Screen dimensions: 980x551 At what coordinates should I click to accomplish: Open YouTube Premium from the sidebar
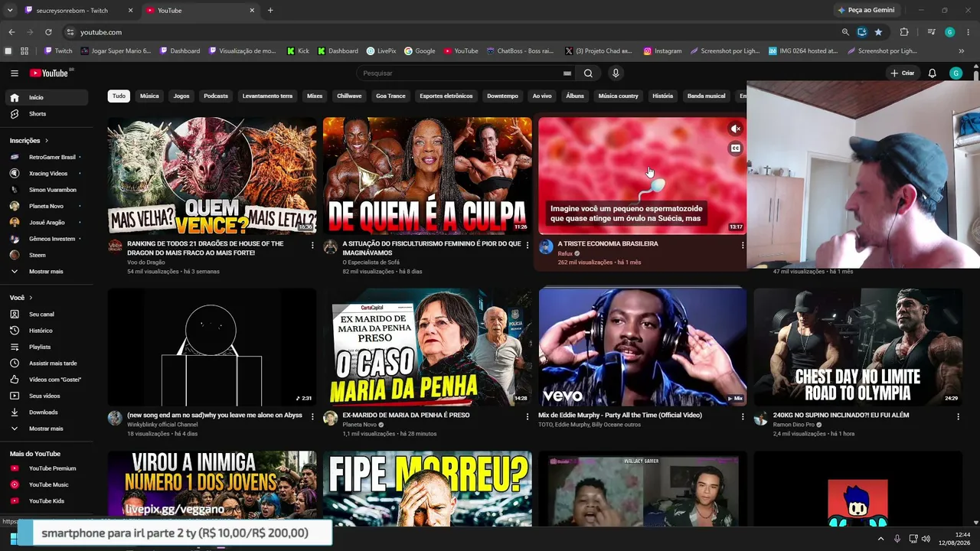[47, 468]
